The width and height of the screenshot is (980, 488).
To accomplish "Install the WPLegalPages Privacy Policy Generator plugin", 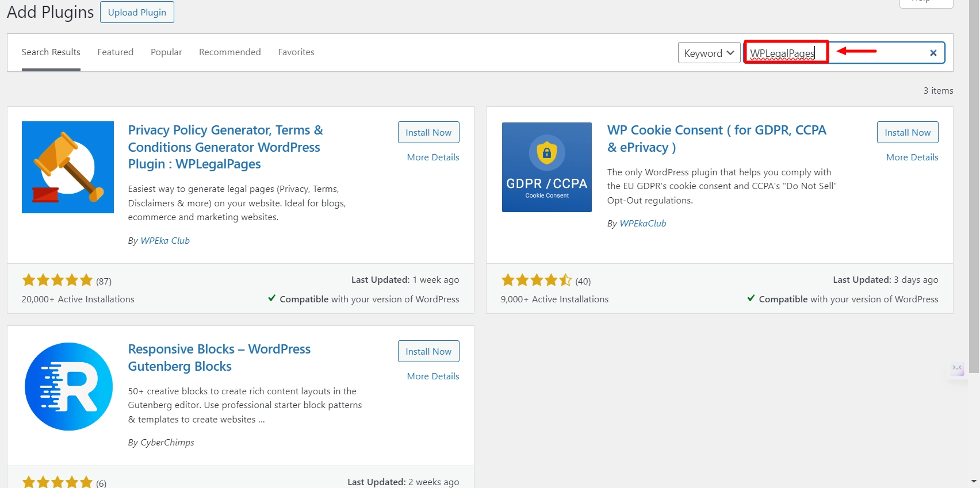I will 428,132.
